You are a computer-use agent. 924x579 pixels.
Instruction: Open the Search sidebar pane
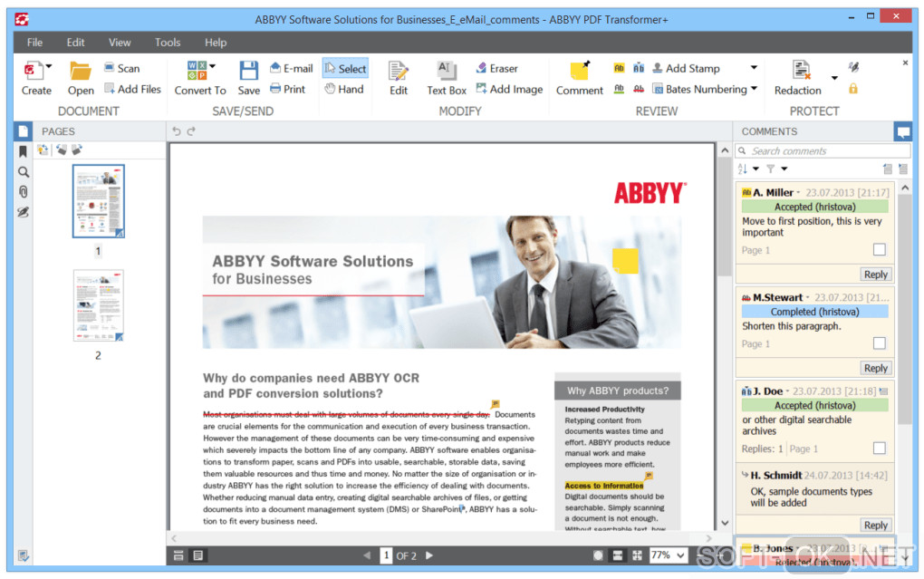click(x=23, y=172)
